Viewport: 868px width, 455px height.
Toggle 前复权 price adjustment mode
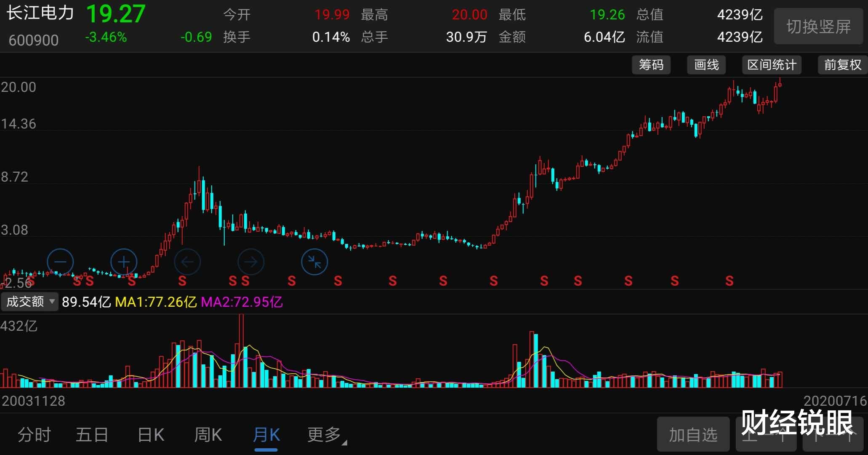(841, 65)
